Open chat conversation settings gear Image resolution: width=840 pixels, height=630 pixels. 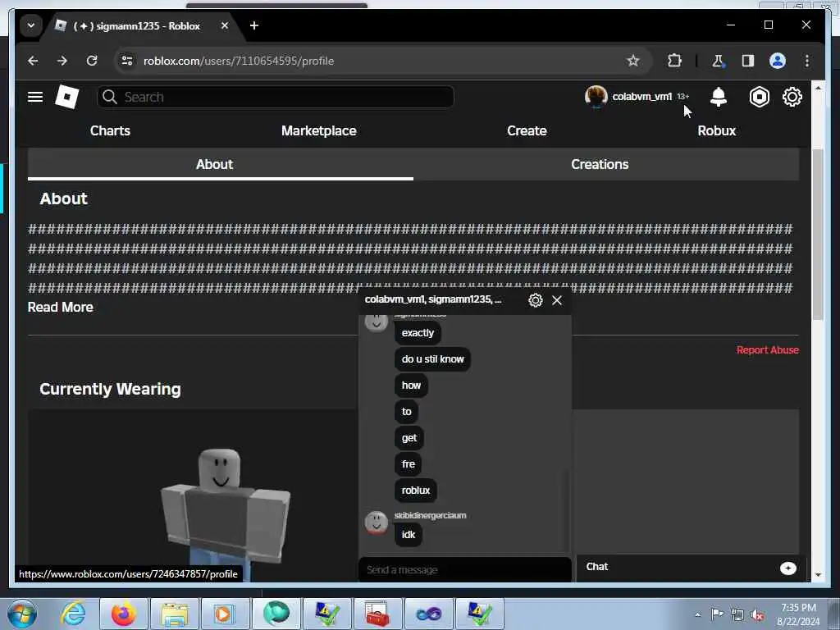pyautogui.click(x=535, y=300)
